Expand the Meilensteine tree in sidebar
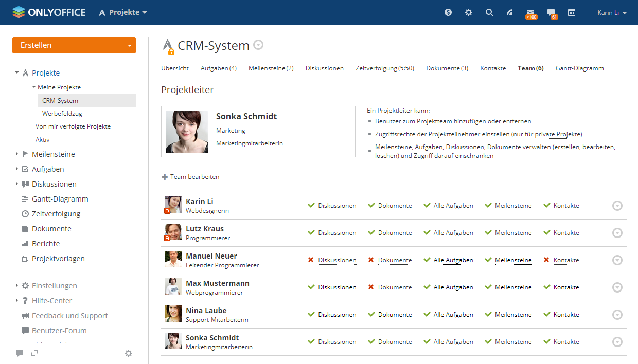This screenshot has height=364, width=638. click(x=17, y=154)
